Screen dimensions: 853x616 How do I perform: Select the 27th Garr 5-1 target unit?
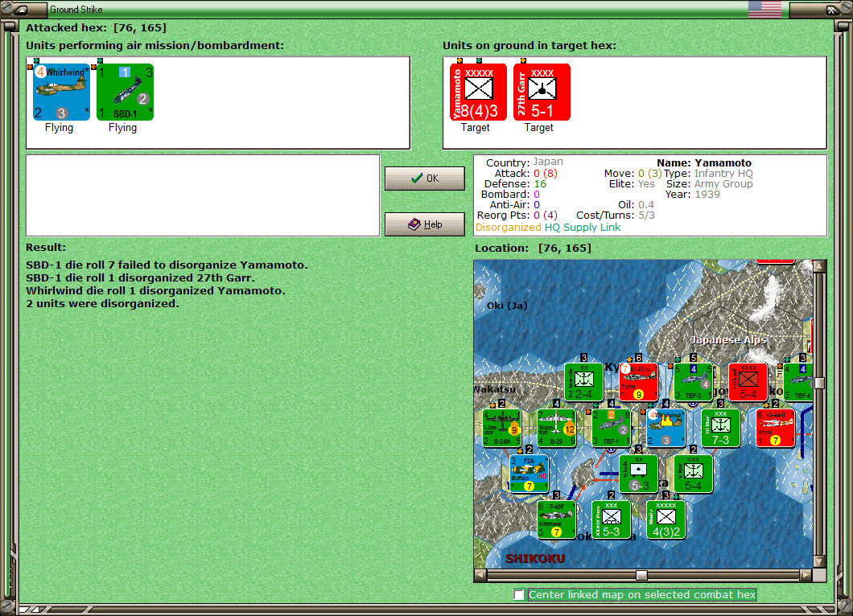(542, 92)
